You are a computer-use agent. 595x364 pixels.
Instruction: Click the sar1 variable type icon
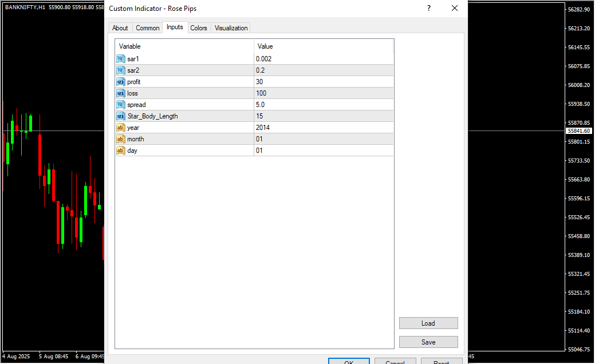click(x=121, y=59)
